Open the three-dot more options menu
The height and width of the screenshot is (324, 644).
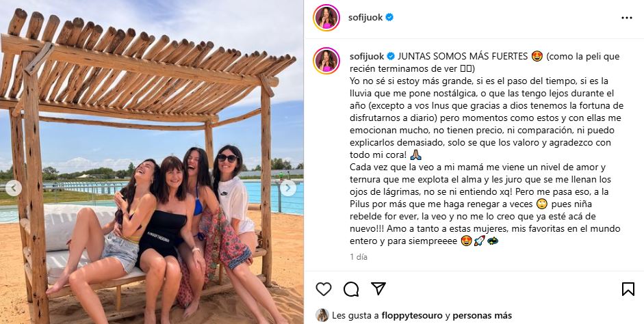pyautogui.click(x=627, y=18)
